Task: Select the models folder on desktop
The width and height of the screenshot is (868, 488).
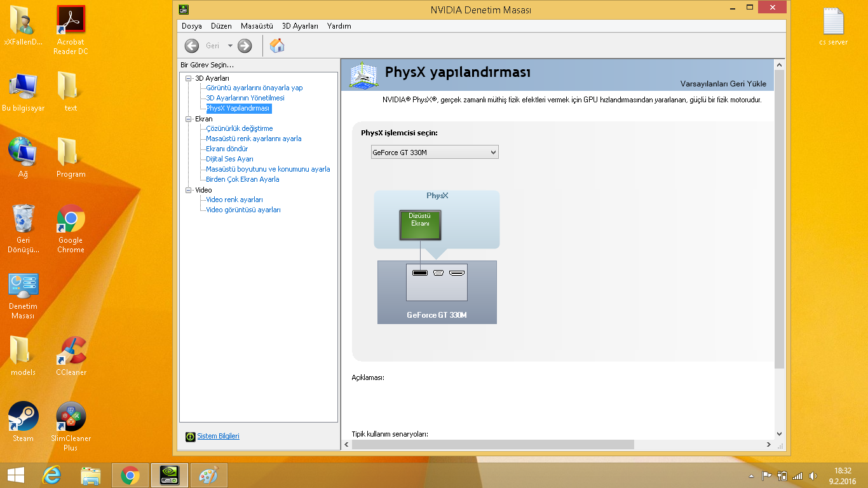Action: click(23, 356)
